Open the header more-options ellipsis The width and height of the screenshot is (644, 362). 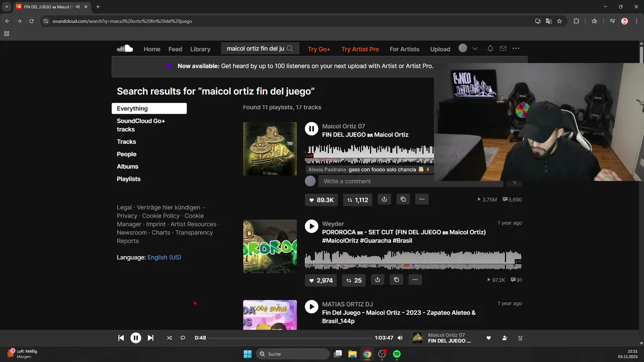516,49
